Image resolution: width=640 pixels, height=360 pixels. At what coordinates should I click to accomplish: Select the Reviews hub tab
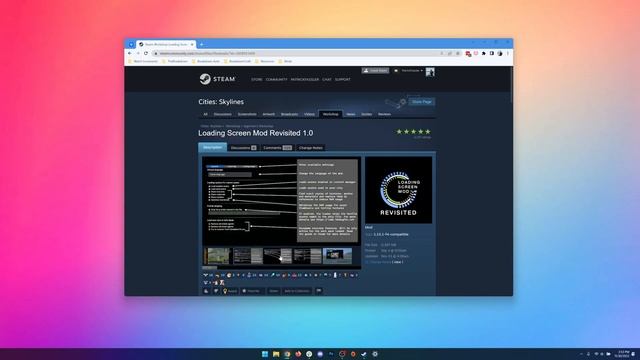384,114
